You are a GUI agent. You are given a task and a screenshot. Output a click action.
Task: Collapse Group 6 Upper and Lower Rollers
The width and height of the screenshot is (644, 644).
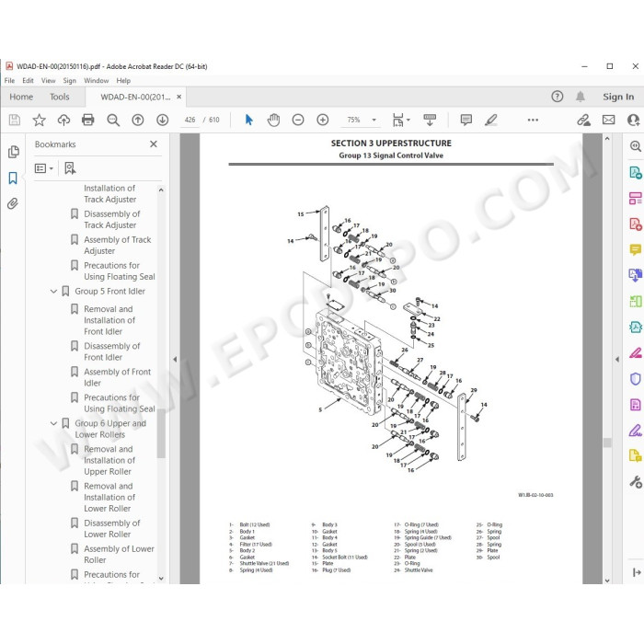point(53,423)
